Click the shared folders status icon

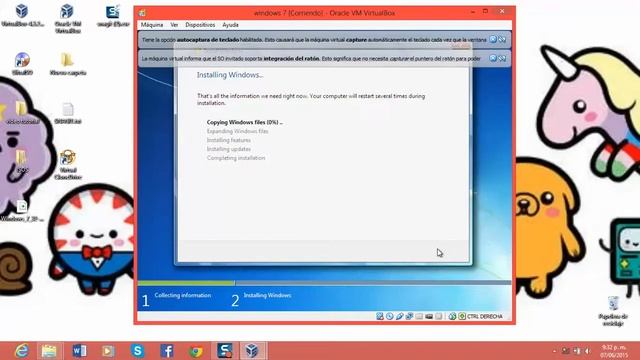419,316
